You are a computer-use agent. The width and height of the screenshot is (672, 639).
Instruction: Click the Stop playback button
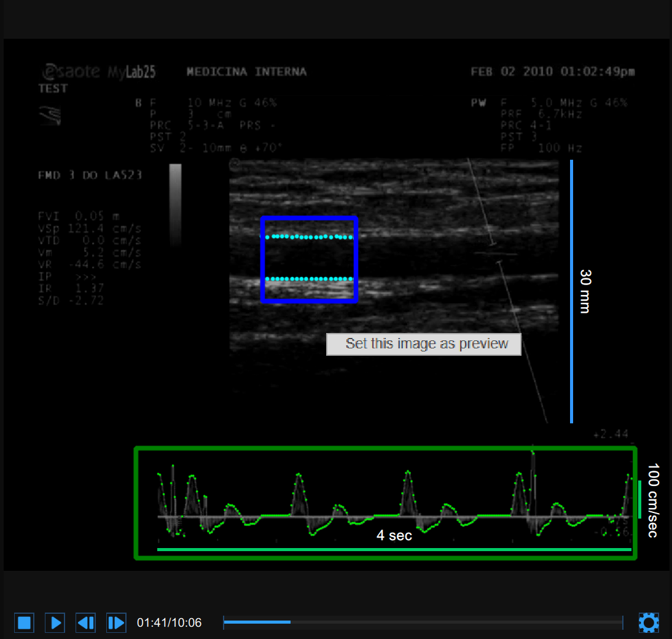(x=24, y=622)
